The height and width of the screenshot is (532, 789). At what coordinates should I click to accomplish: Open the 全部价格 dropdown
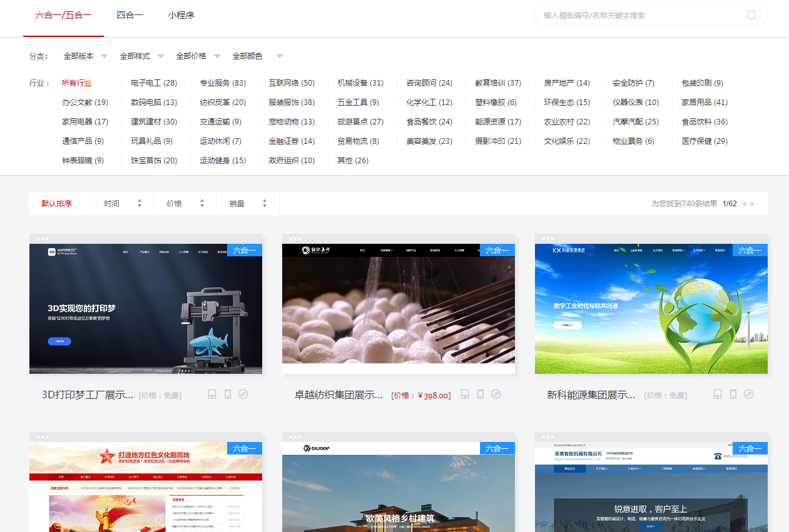(198, 56)
